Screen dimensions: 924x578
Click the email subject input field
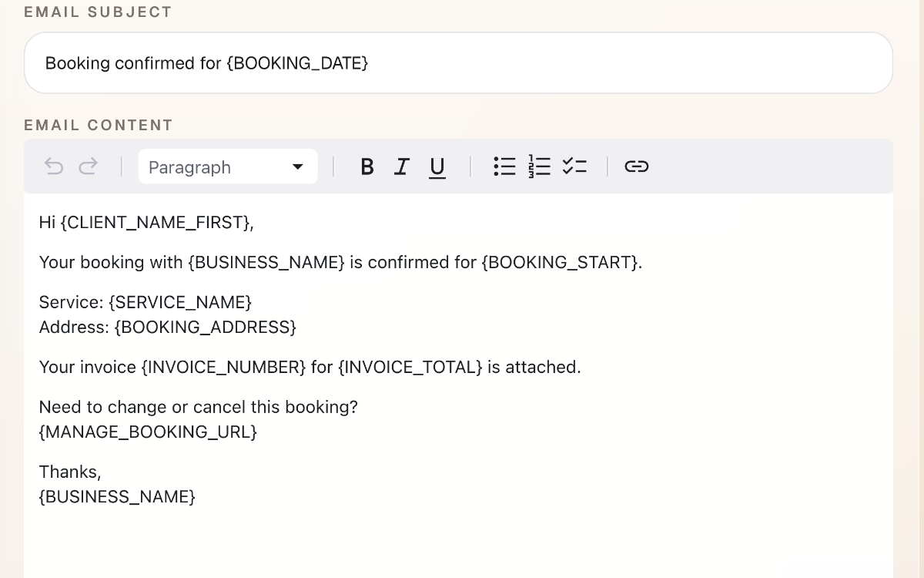click(458, 63)
